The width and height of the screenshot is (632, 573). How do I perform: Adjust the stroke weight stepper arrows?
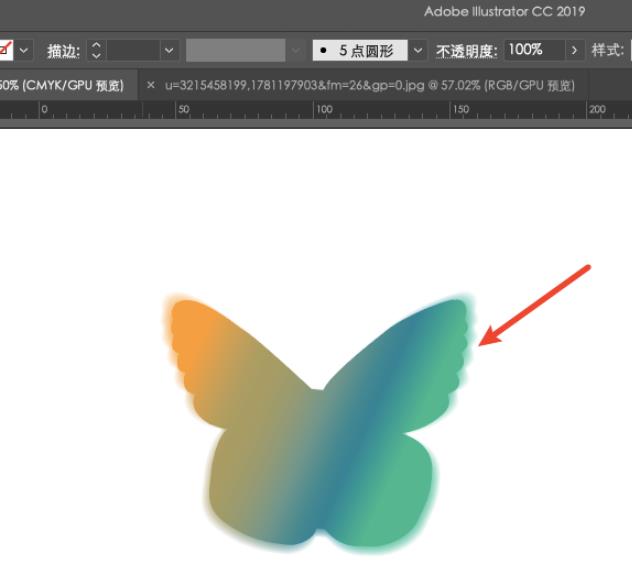tap(96, 51)
